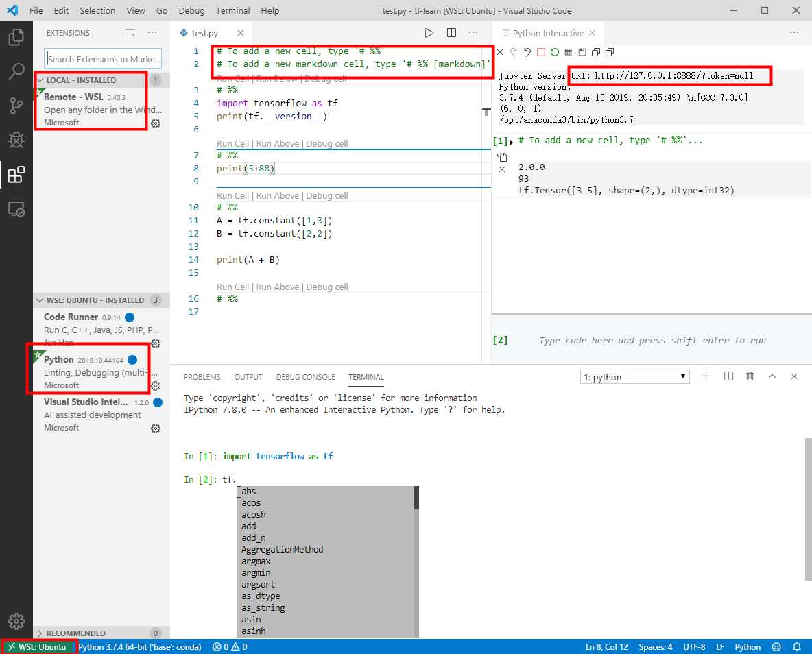
Task: Click WSL: Ubuntu remote indicator in status bar
Action: tap(38, 646)
